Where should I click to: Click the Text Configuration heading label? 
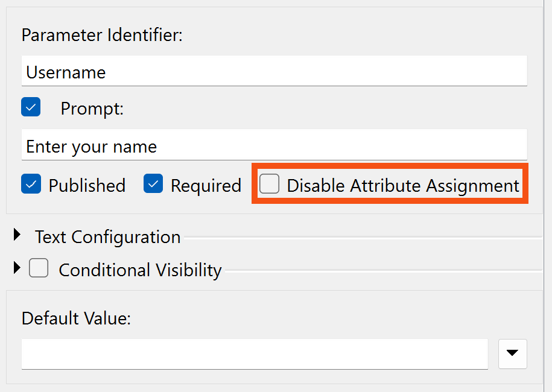click(107, 237)
